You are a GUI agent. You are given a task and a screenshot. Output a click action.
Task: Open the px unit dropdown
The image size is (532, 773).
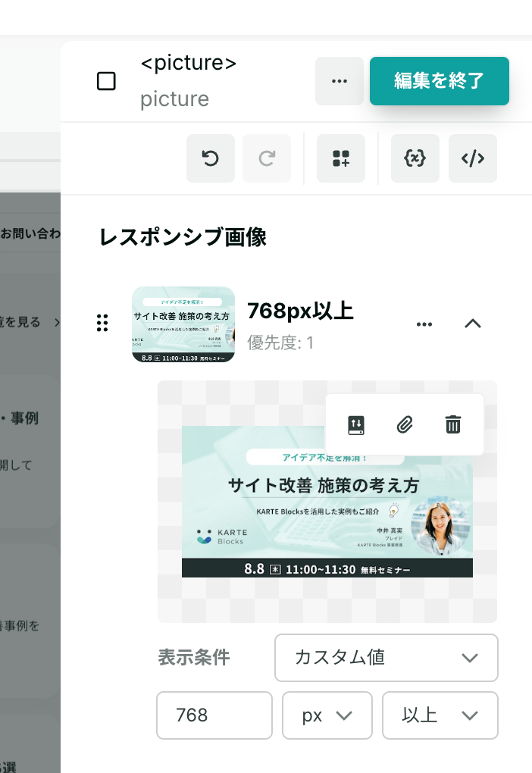coord(327,715)
